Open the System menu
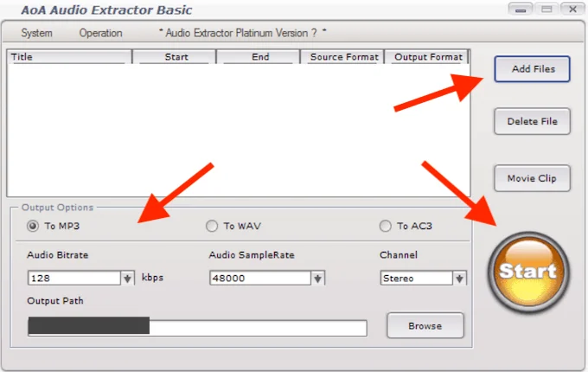The height and width of the screenshot is (372, 588). [36, 33]
